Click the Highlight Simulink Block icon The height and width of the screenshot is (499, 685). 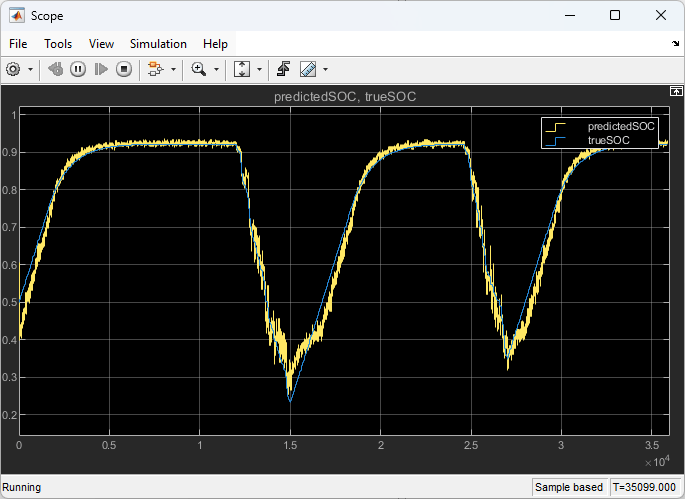point(155,69)
